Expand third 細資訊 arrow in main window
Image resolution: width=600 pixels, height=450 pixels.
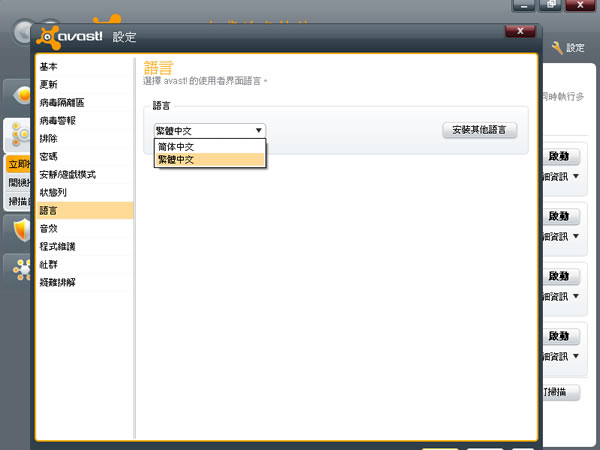tap(576, 297)
